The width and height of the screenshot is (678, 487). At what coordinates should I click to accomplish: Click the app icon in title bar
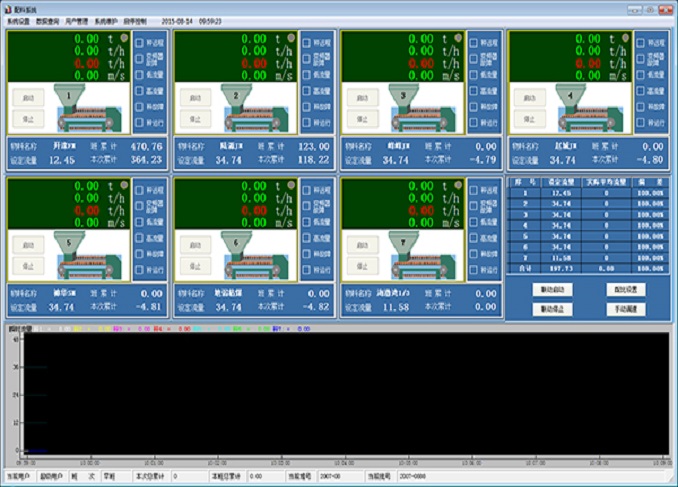pos(8,6)
